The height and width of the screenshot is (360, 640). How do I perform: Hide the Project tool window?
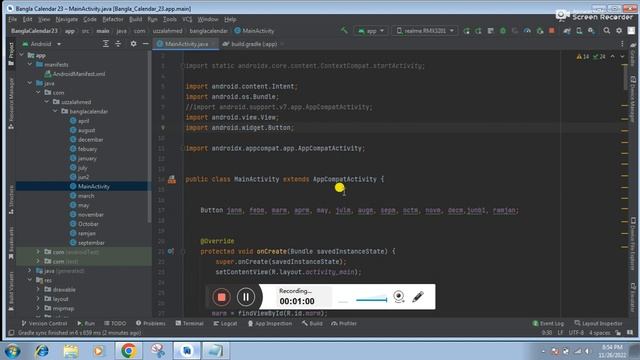tap(145, 44)
